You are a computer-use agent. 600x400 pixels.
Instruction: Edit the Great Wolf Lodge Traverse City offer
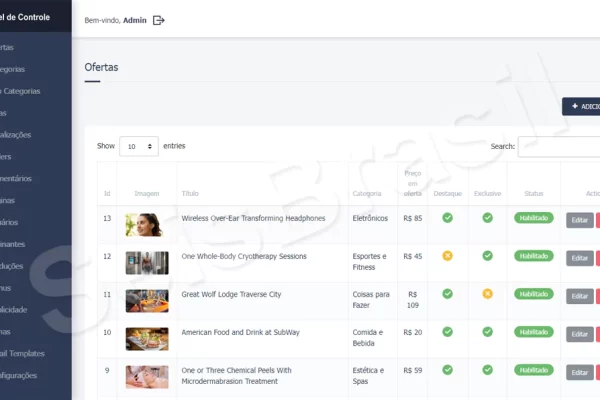tap(580, 296)
